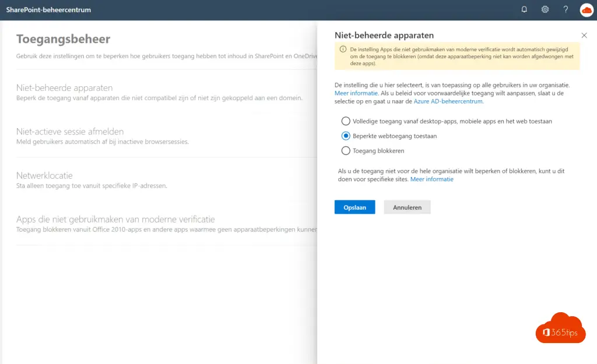597x364 pixels.
Task: Open Meer informatie link about specifieke sites
Action: coord(432,179)
